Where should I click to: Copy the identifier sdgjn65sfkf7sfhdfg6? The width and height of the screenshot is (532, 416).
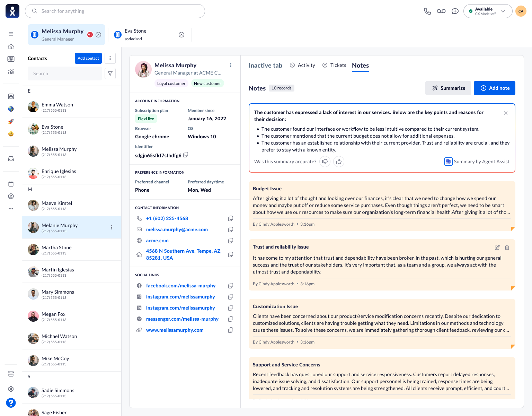[x=186, y=155]
